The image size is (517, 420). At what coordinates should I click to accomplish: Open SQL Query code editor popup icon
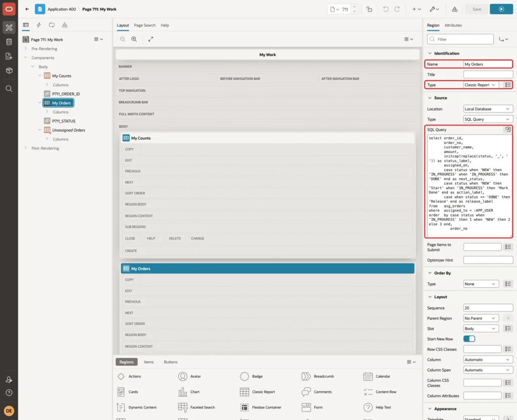click(508, 130)
